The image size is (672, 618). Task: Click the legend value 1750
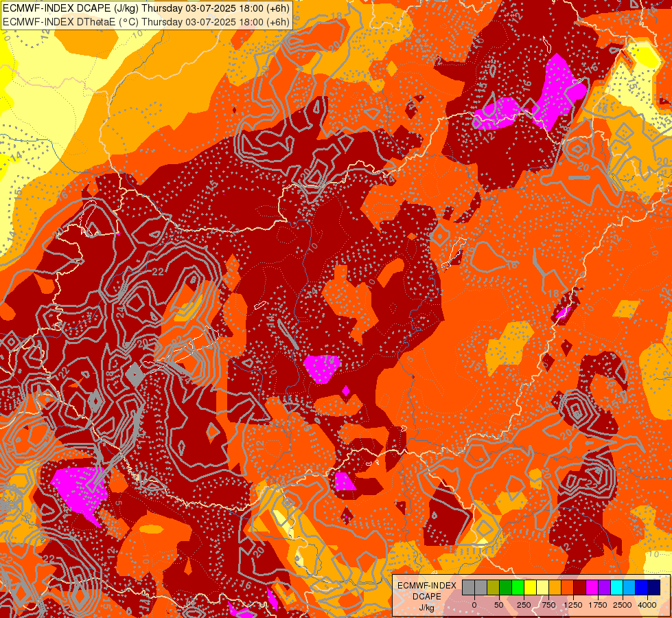(598, 605)
